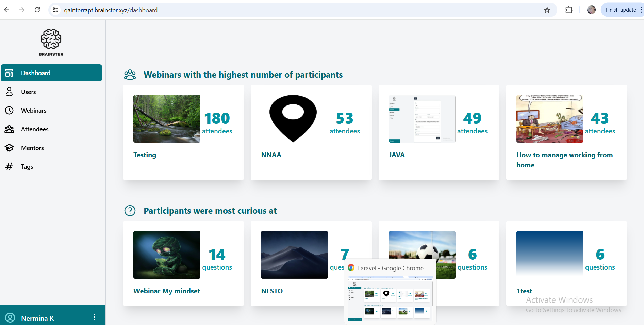Image resolution: width=644 pixels, height=325 pixels.
Task: Bookmark this page with star icon
Action: 547,10
